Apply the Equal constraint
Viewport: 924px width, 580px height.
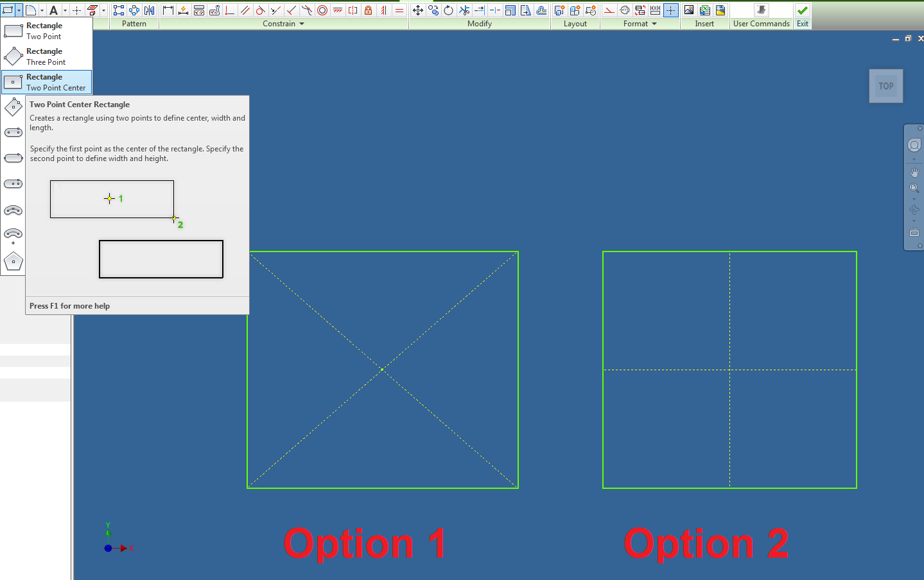(x=400, y=10)
